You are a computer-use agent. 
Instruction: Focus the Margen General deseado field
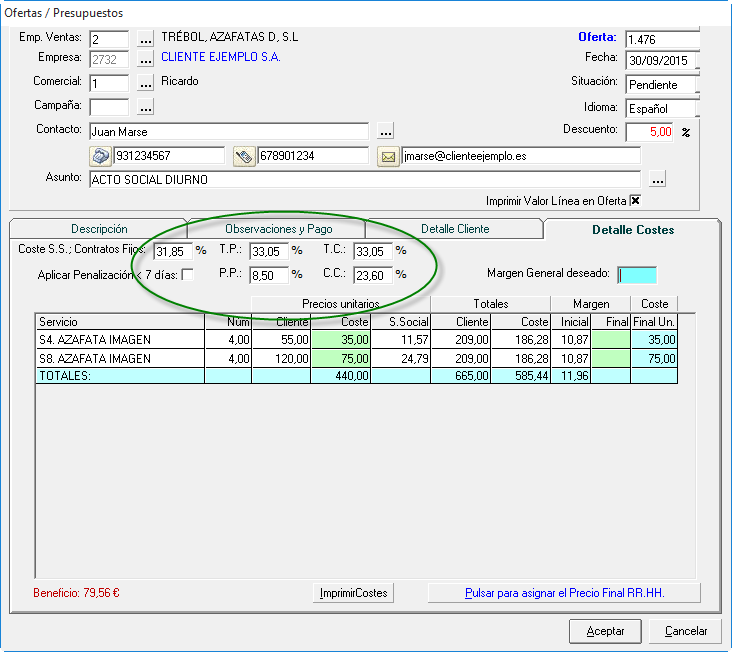637,275
